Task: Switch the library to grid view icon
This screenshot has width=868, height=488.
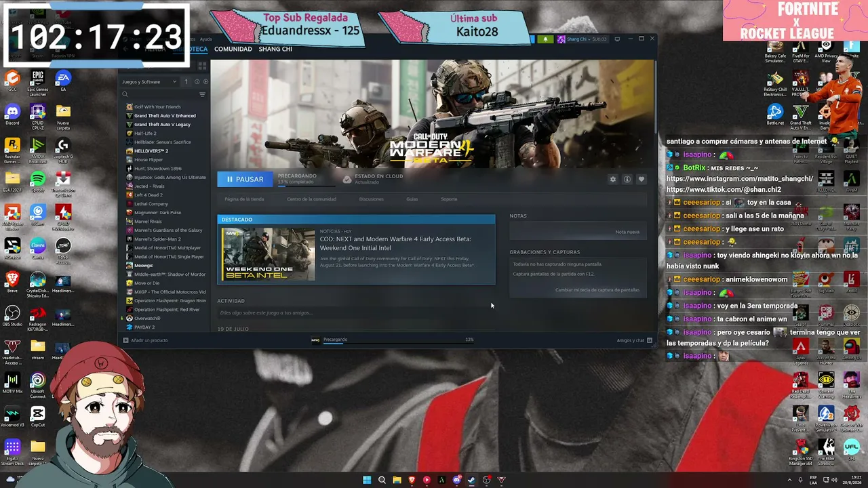Action: [202, 66]
